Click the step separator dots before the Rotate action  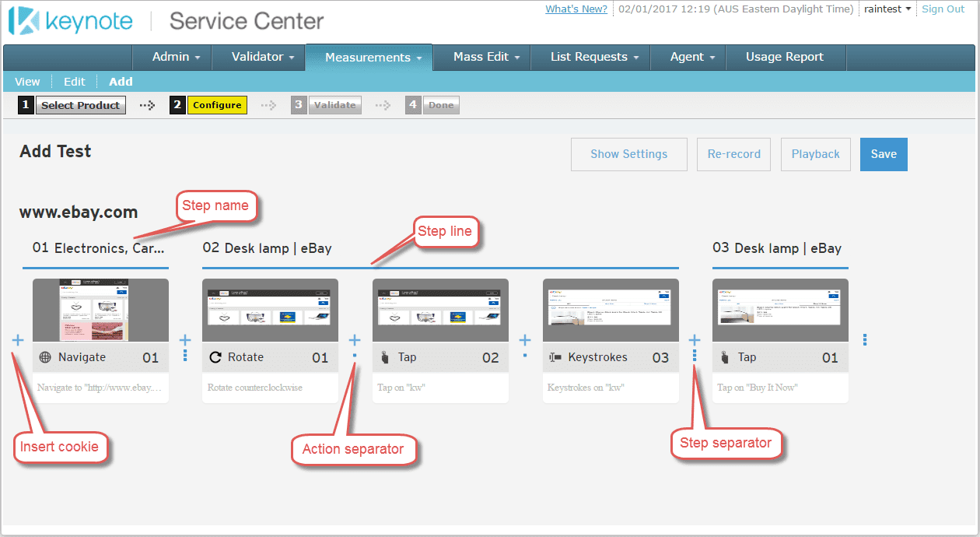click(185, 355)
